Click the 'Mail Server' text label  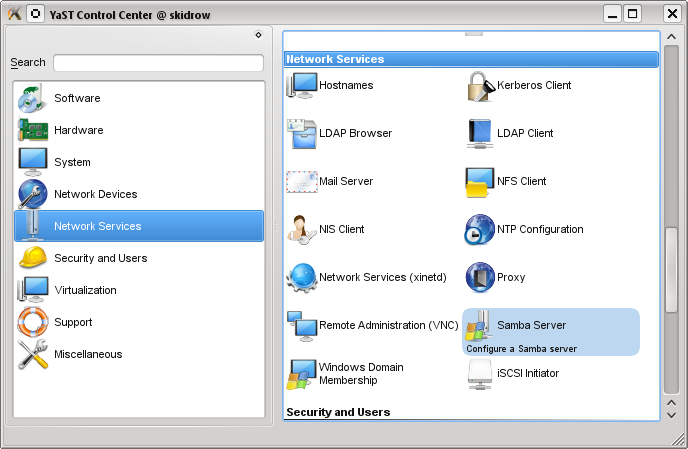tap(346, 181)
